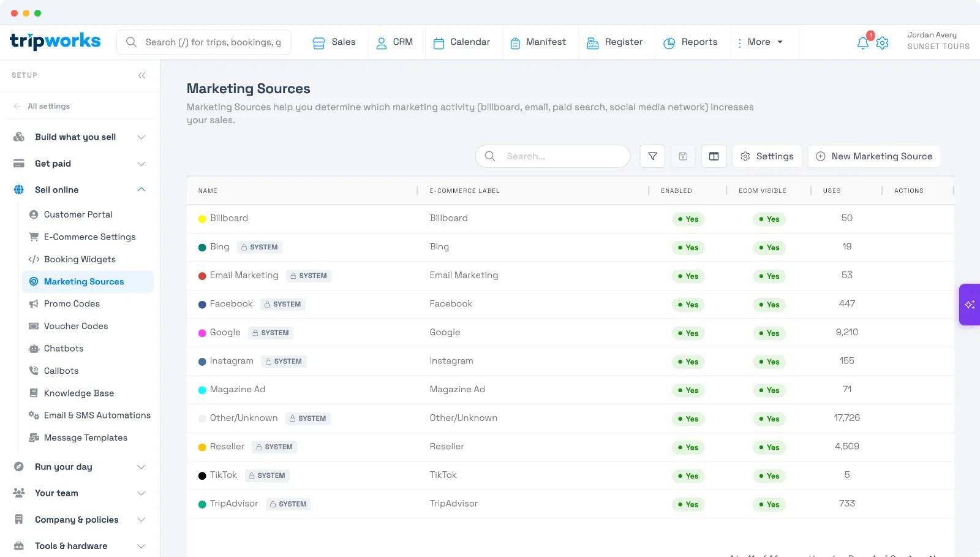
Task: Click the cyan Magazine Ad color dot
Action: coord(202,390)
